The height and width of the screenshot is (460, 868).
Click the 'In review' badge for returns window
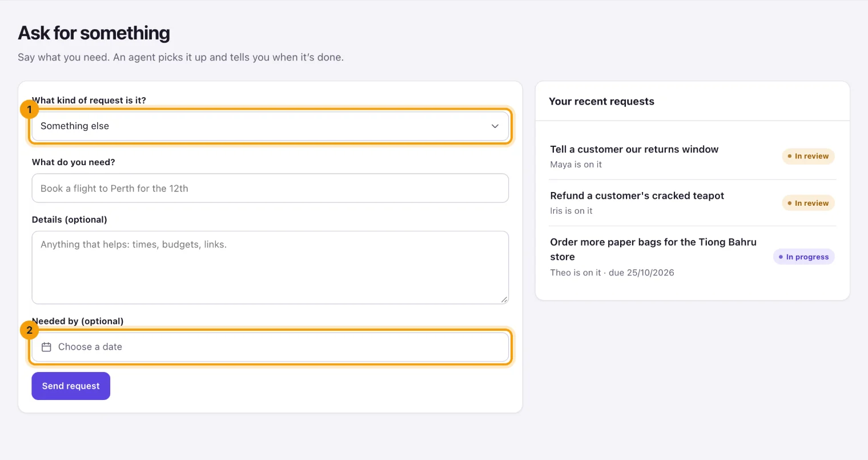[808, 156]
